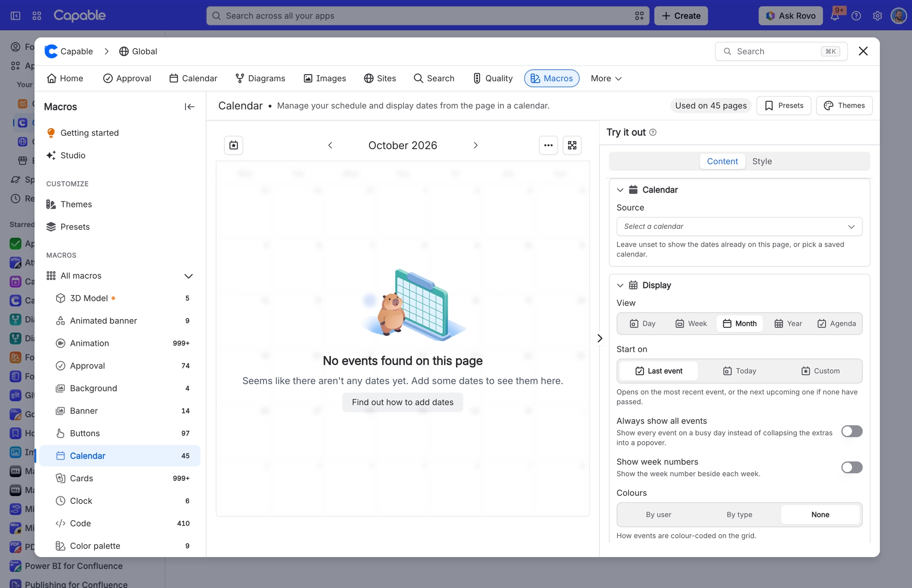912x588 pixels.
Task: Switch calendar view to Week
Action: [x=691, y=324]
